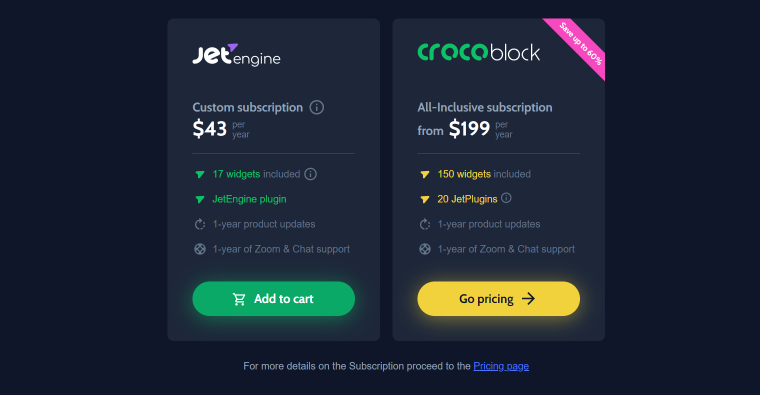
Task: Go to pricing via the yellow button
Action: click(x=498, y=299)
